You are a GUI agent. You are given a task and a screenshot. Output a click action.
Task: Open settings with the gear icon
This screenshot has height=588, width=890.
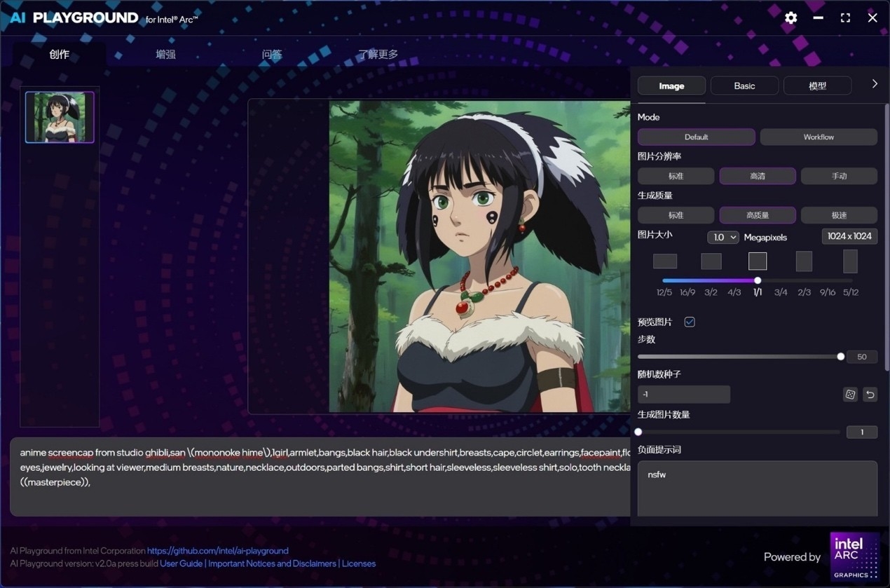(x=790, y=18)
